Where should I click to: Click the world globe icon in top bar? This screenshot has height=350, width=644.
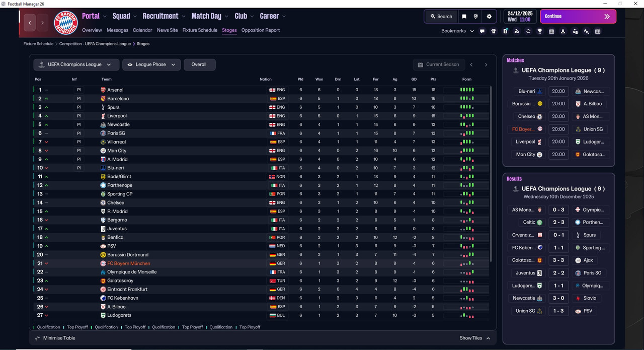point(476,17)
